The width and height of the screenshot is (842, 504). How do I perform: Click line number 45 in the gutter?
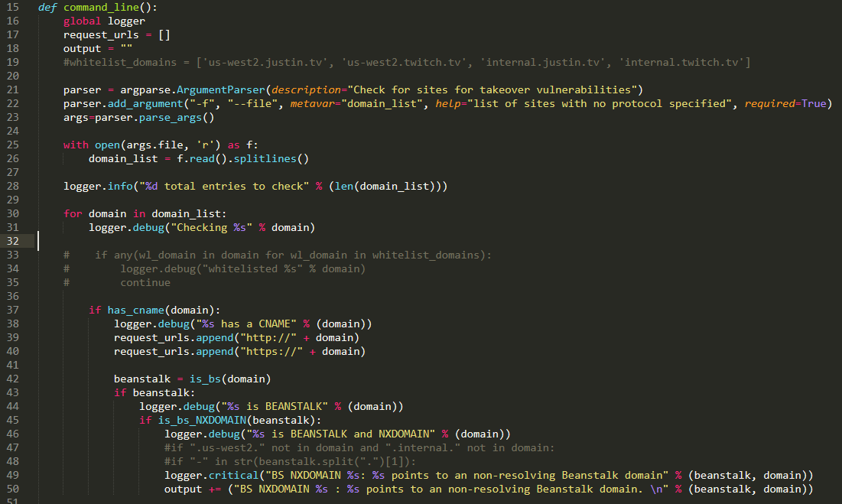(x=13, y=421)
